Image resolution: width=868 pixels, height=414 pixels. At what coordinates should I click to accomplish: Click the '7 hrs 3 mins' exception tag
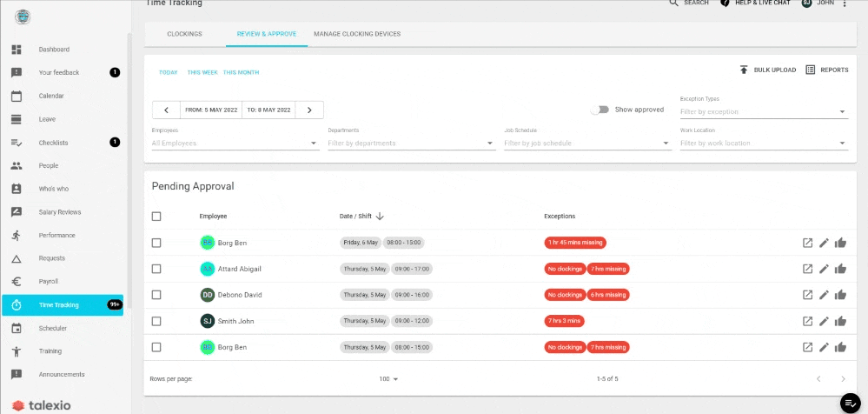[x=564, y=321]
